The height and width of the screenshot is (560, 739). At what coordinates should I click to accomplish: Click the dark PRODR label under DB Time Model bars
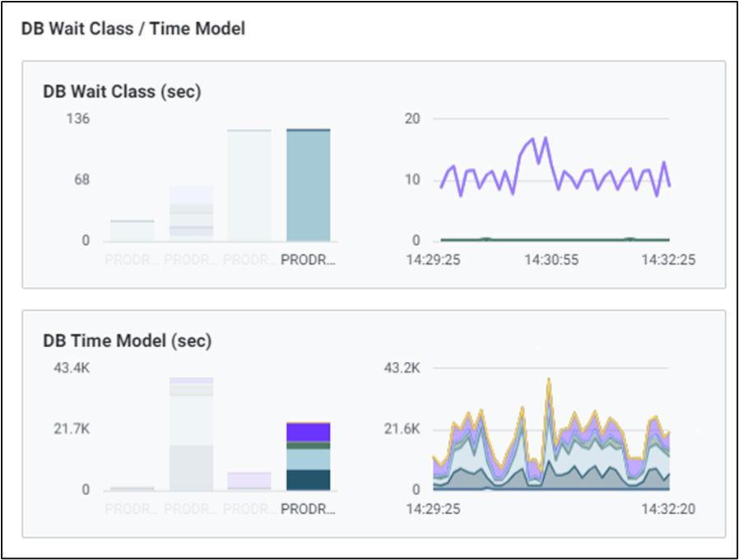(x=308, y=509)
